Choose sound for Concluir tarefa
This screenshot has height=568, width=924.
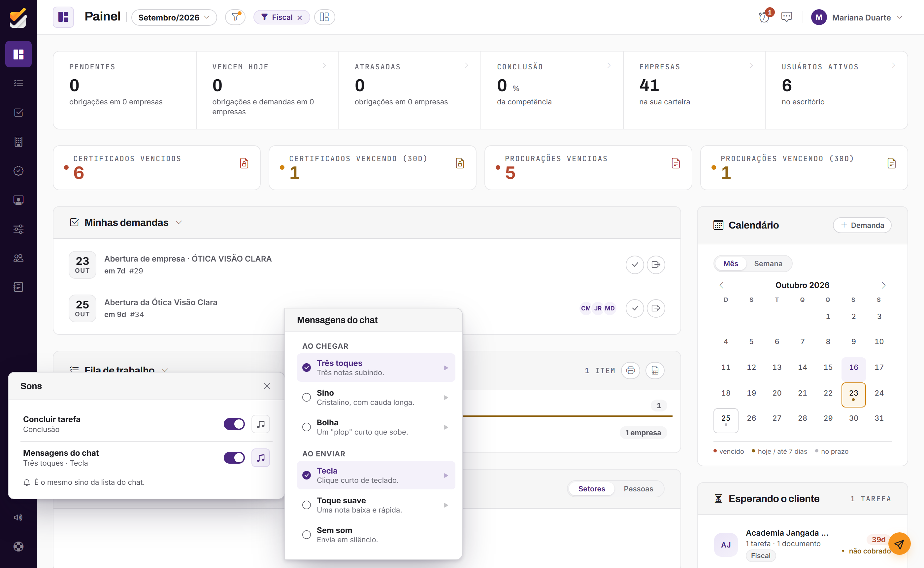(x=260, y=424)
